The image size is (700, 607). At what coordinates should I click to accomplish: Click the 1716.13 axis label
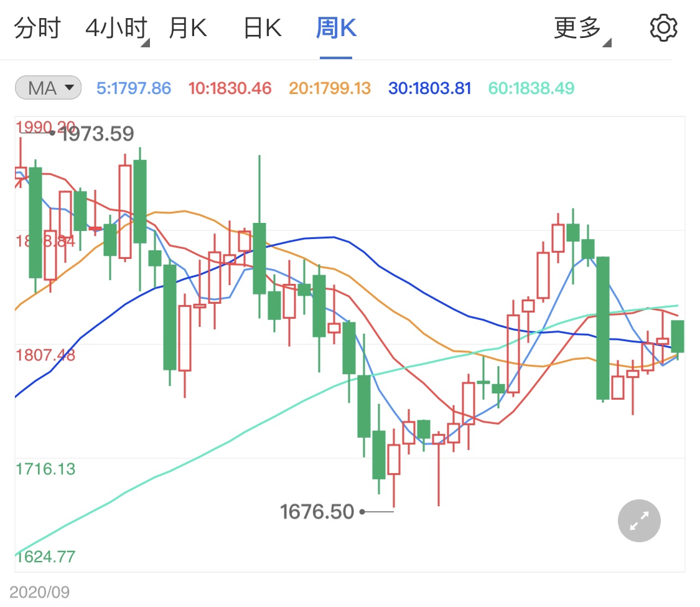click(x=45, y=469)
